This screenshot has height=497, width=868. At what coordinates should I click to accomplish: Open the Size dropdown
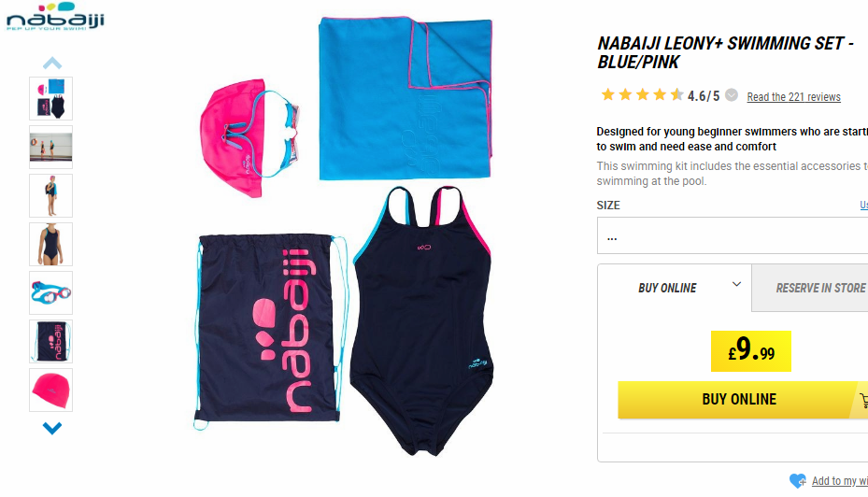pos(733,235)
